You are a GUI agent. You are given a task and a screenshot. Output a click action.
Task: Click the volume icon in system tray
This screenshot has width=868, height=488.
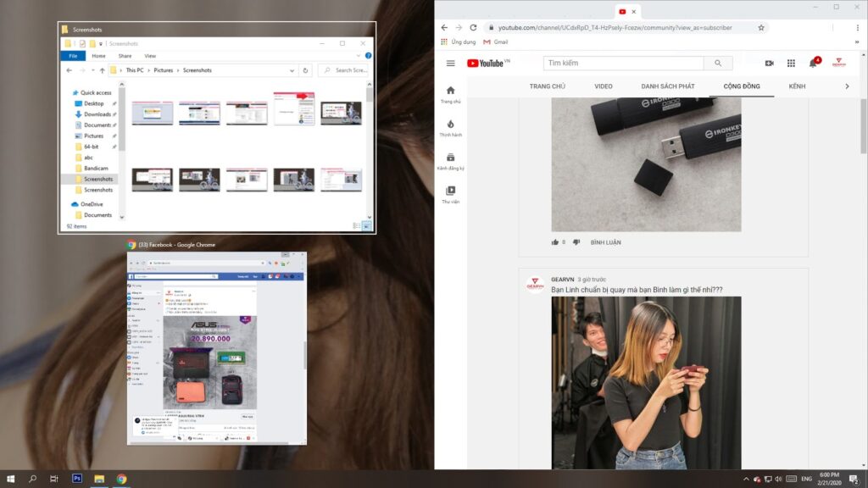click(779, 480)
